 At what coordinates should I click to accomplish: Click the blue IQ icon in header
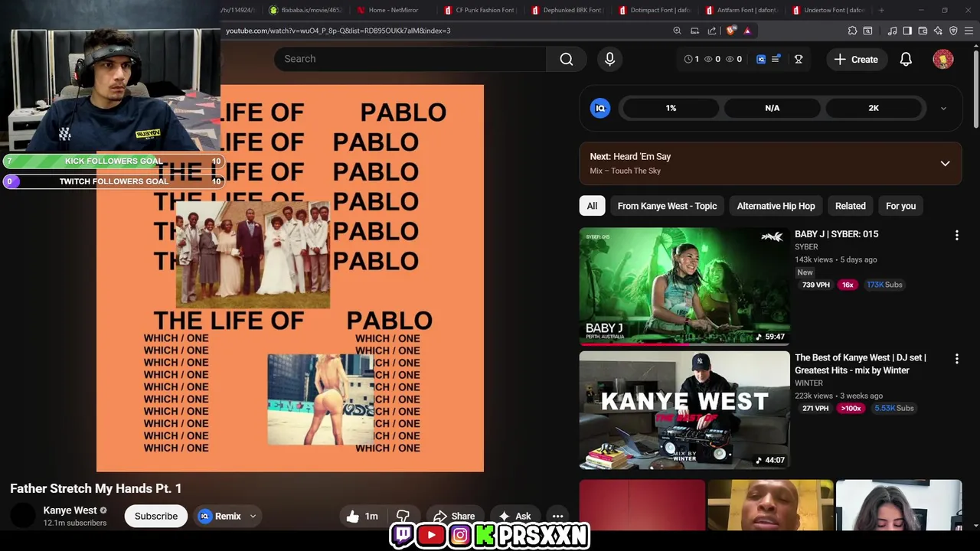pos(760,59)
